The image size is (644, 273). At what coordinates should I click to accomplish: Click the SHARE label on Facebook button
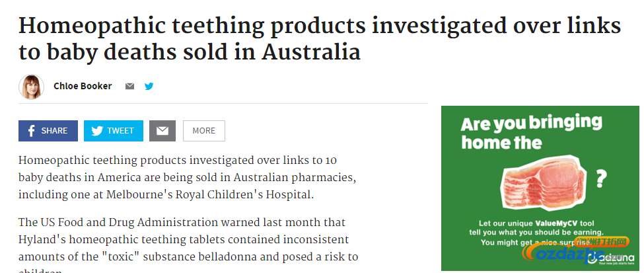(x=54, y=131)
